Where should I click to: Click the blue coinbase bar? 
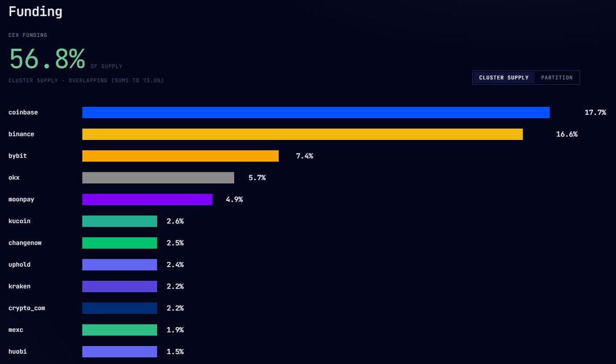point(316,112)
